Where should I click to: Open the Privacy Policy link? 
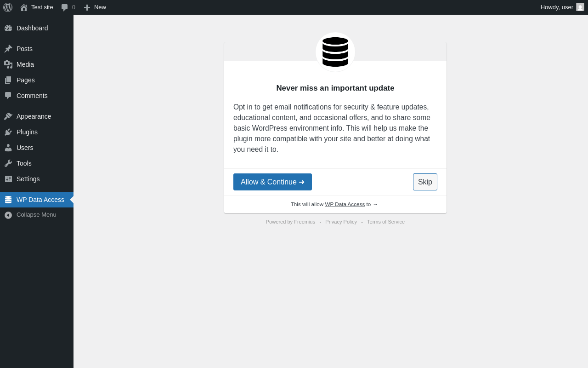[x=341, y=222]
